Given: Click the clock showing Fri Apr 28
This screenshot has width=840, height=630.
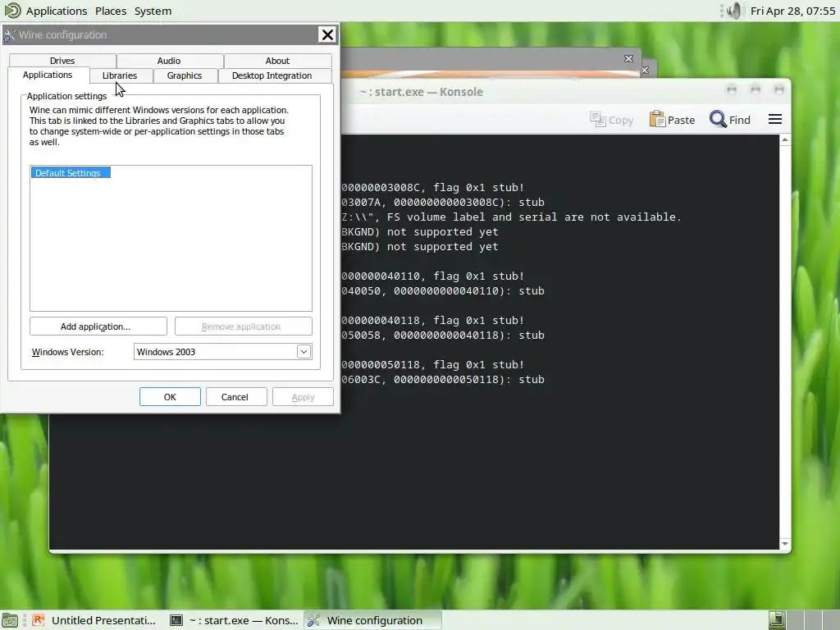Looking at the screenshot, I should (x=792, y=11).
